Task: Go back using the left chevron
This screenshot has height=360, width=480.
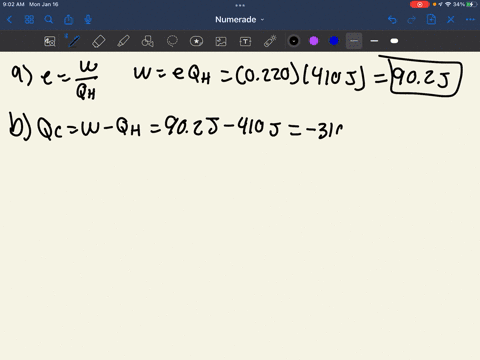Action: 9,20
